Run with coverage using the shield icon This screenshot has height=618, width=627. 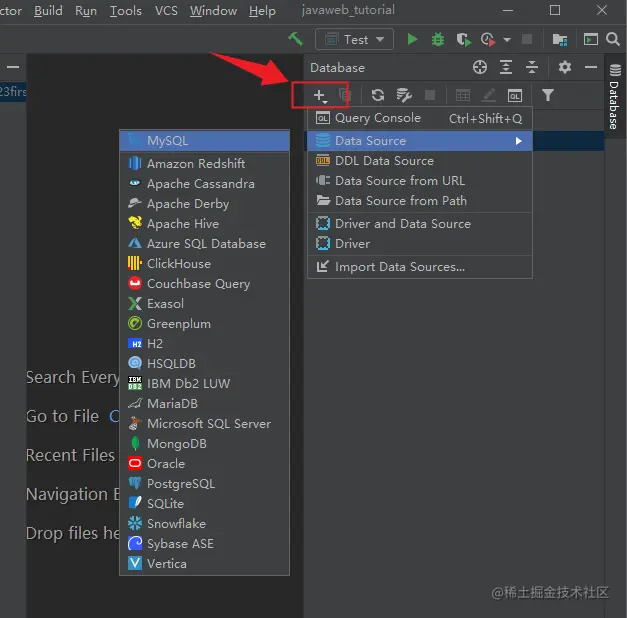tap(463, 39)
